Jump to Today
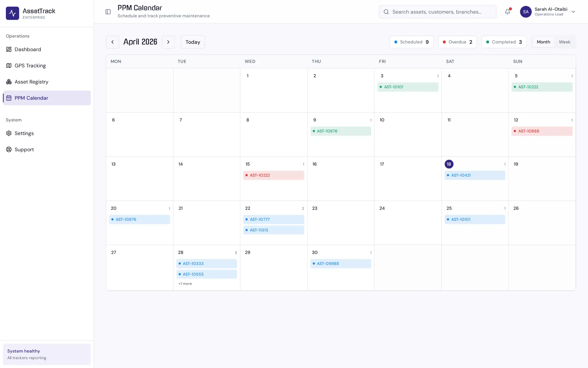The width and height of the screenshot is (588, 368). coord(193,42)
